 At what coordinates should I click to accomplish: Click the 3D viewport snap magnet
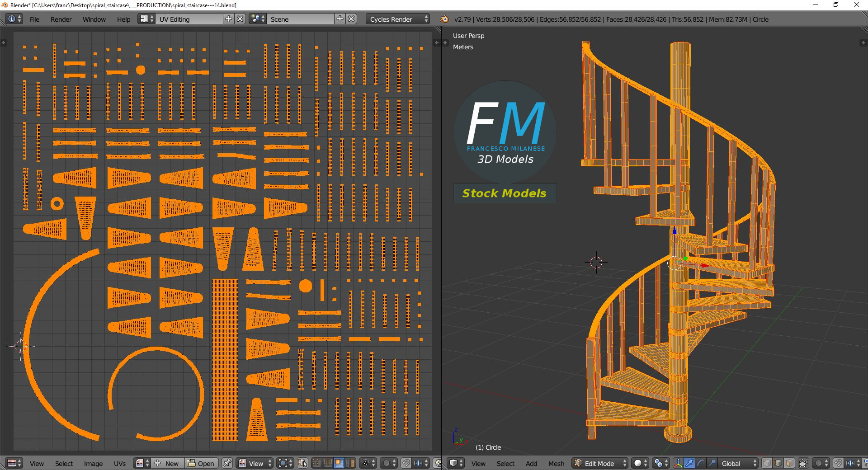pyautogui.click(x=838, y=463)
